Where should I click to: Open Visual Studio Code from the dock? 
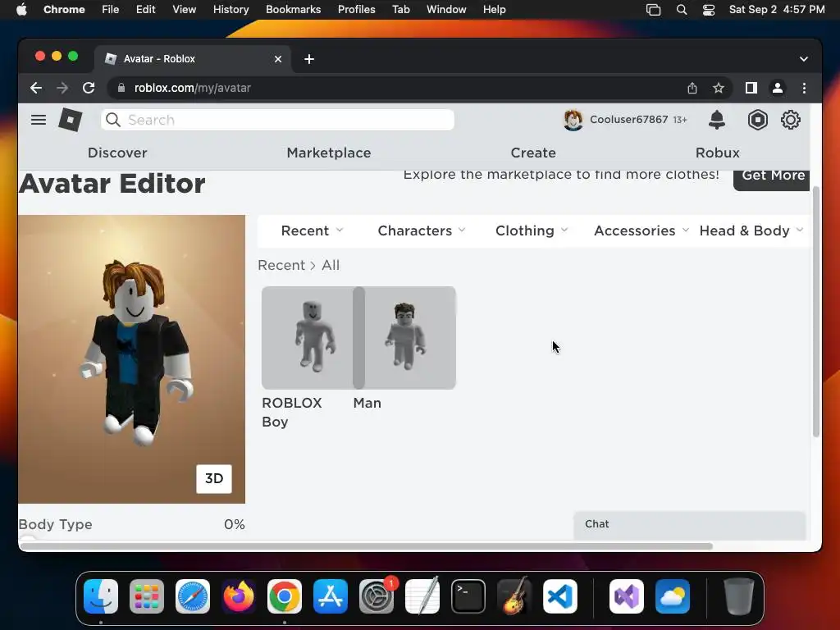pos(559,596)
